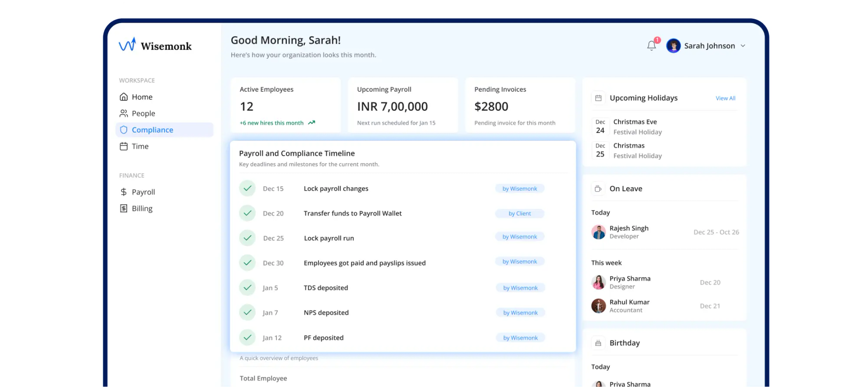
Task: Click 'Employees got paid and payslips issued'
Action: tap(365, 263)
